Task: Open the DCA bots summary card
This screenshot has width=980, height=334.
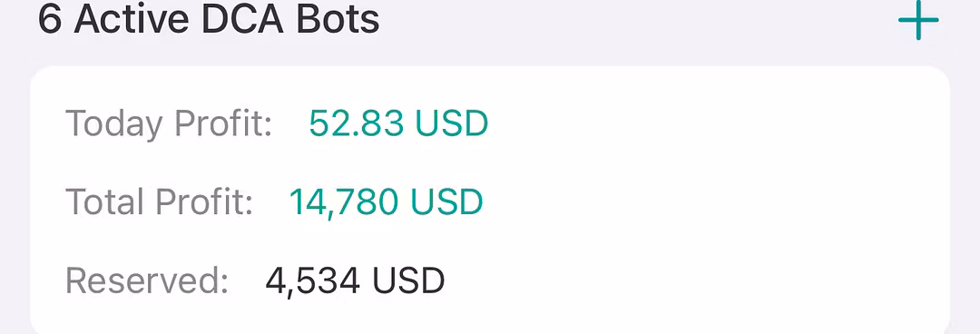Action: tap(490, 201)
